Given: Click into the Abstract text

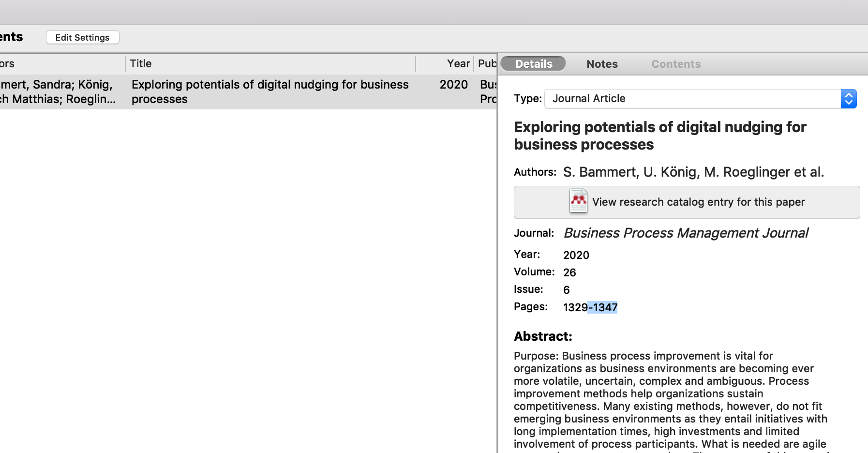Looking at the screenshot, I should [x=670, y=400].
